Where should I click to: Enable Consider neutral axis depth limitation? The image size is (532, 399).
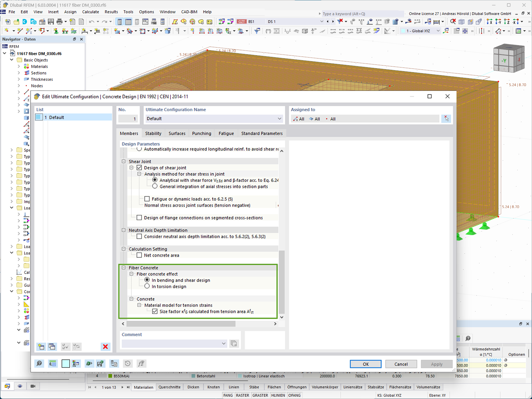pyautogui.click(x=139, y=236)
